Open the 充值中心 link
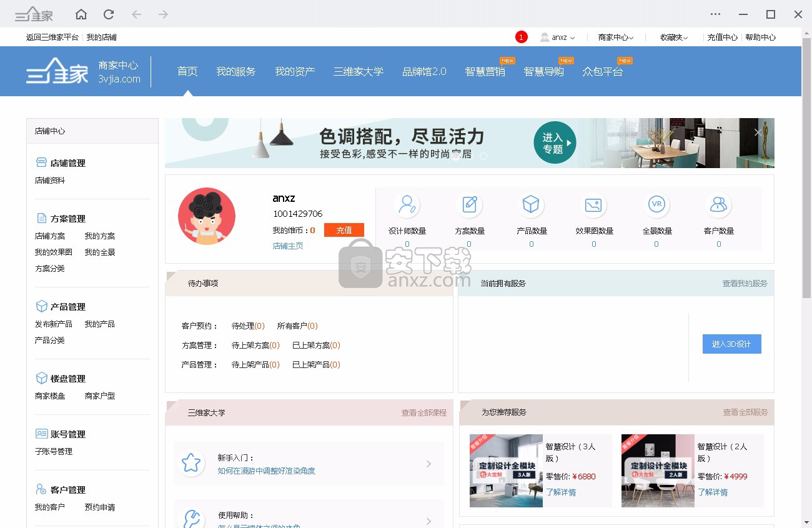The image size is (812, 528). pyautogui.click(x=722, y=37)
